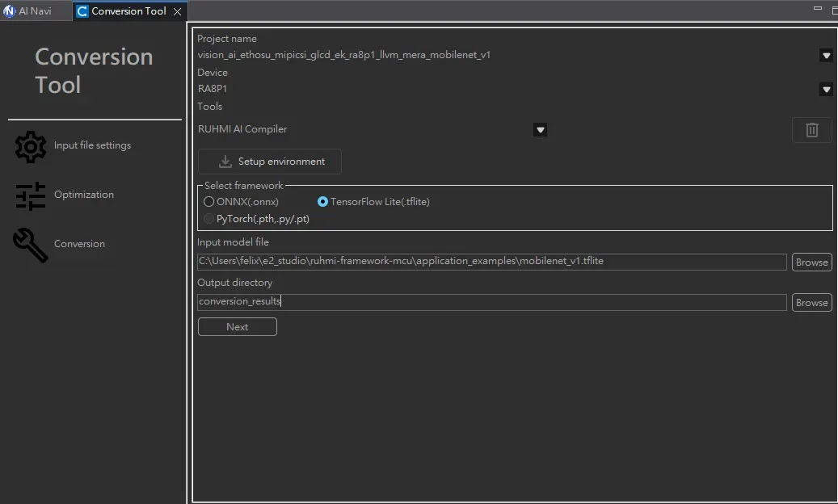Click into the Output directory text field
838x504 pixels.
coord(491,302)
